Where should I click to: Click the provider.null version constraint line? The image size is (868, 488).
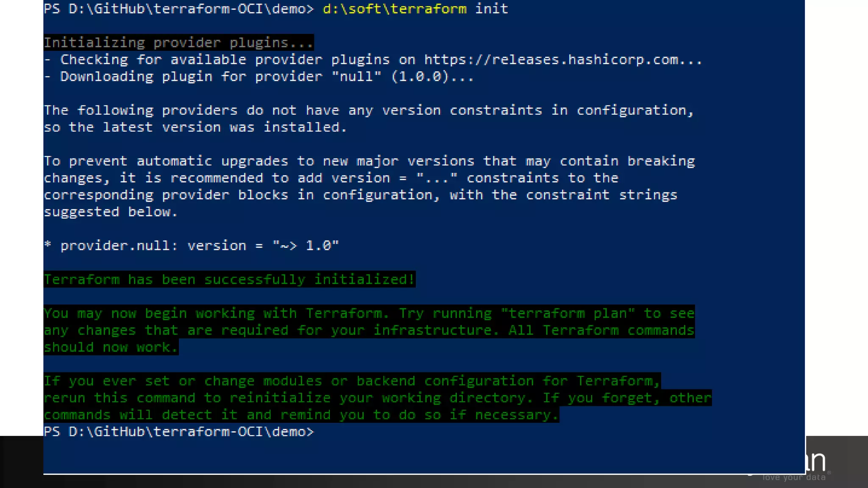point(192,246)
